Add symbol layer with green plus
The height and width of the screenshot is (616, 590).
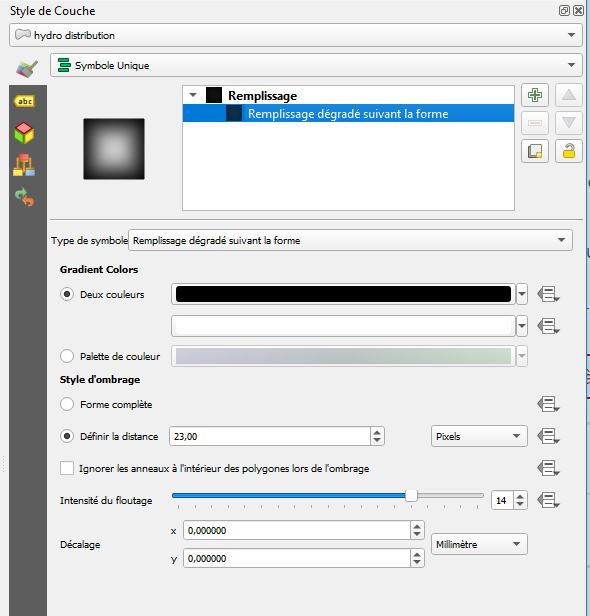tap(535, 95)
